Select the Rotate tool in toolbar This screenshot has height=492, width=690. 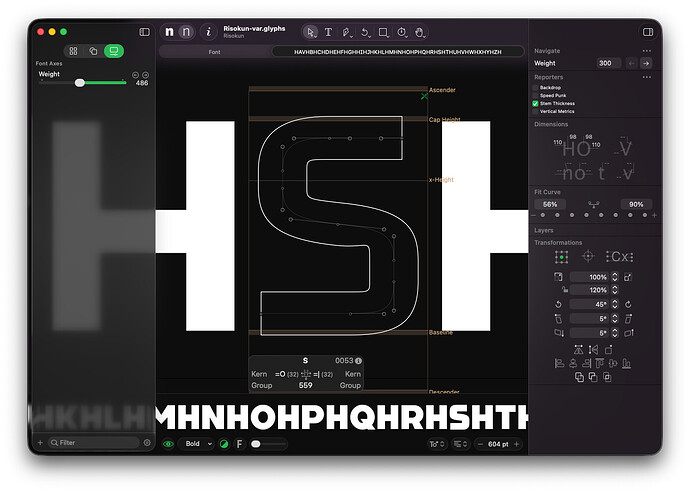(x=365, y=32)
